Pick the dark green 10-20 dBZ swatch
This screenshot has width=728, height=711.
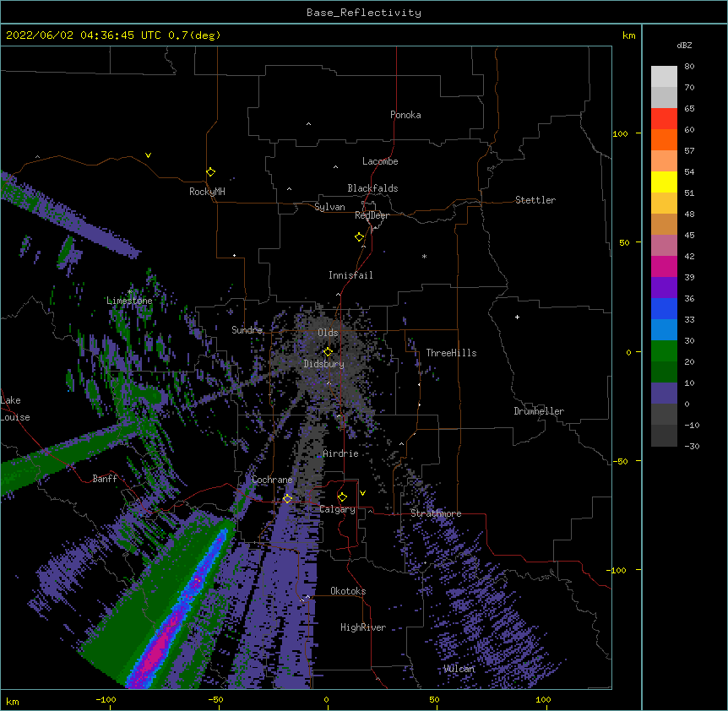point(664,372)
